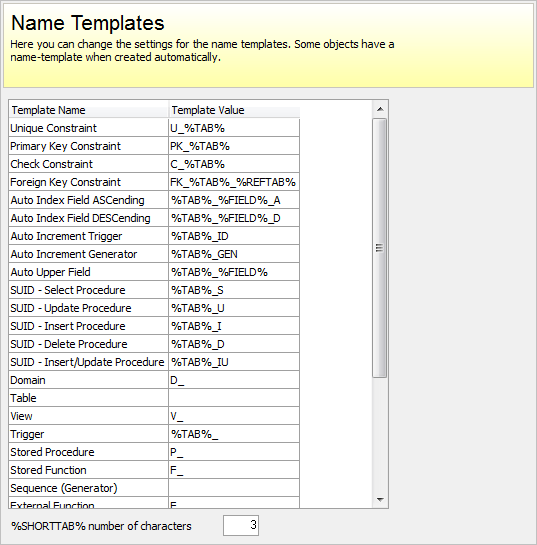Screen dimensions: 537x545
Task: Select the Auto Increment Trigger row
Action: point(89,236)
